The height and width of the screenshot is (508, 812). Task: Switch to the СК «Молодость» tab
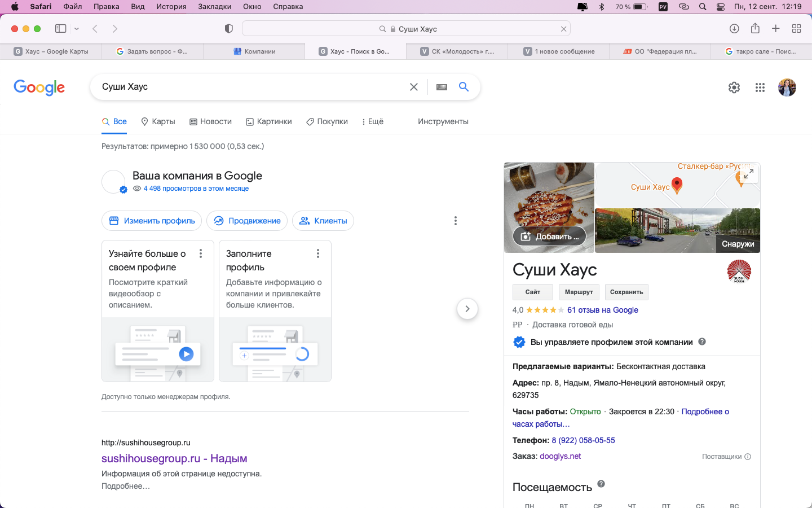pos(457,51)
